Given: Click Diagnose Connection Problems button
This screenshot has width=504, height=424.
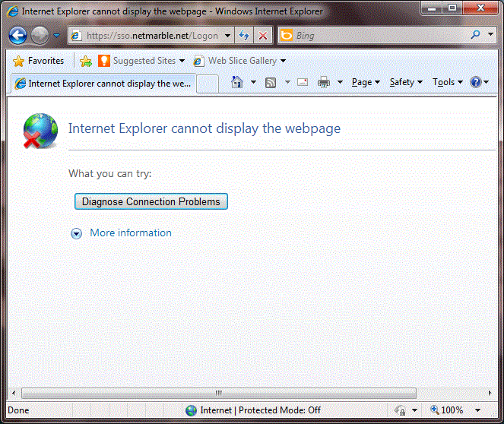Looking at the screenshot, I should coord(151,201).
